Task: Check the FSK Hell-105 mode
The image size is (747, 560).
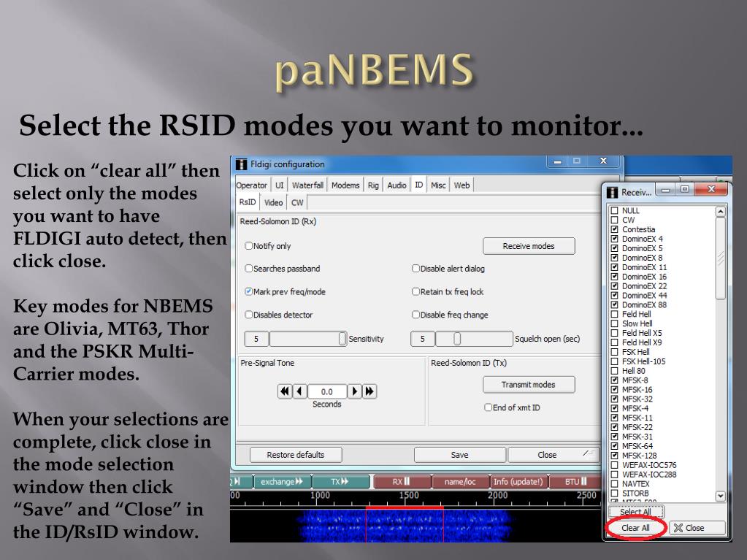Action: tap(615, 361)
